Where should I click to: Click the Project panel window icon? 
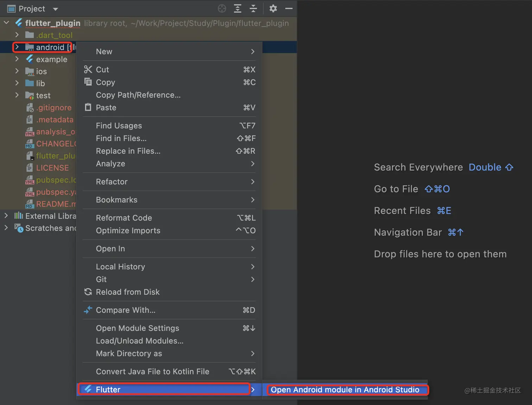pos(11,9)
